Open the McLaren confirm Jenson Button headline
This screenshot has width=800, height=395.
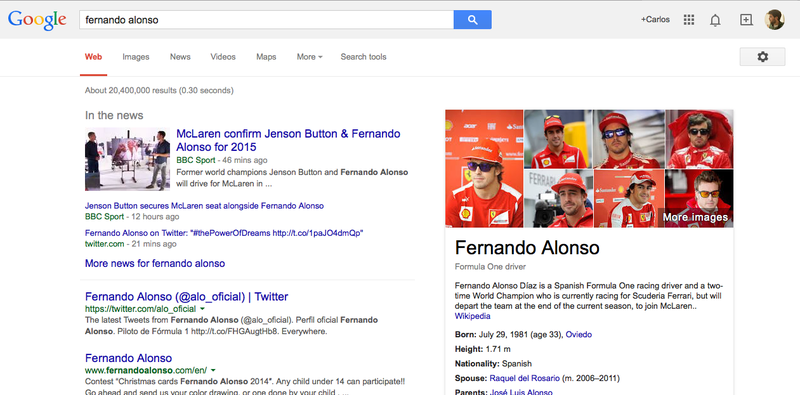288,140
